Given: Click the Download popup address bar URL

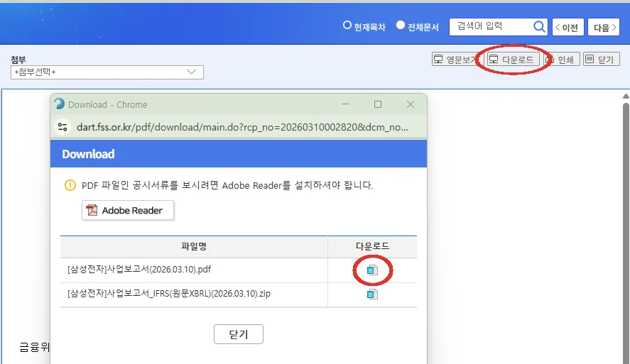Looking at the screenshot, I should [242, 127].
